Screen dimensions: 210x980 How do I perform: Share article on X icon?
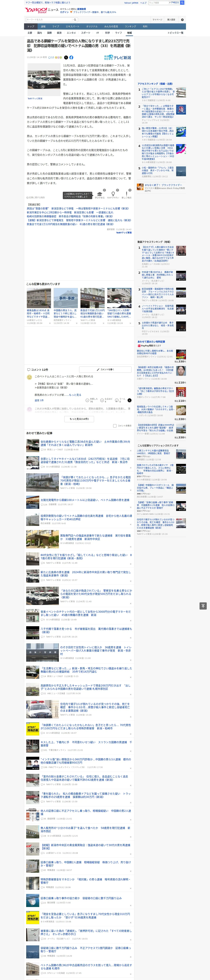[66, 57]
